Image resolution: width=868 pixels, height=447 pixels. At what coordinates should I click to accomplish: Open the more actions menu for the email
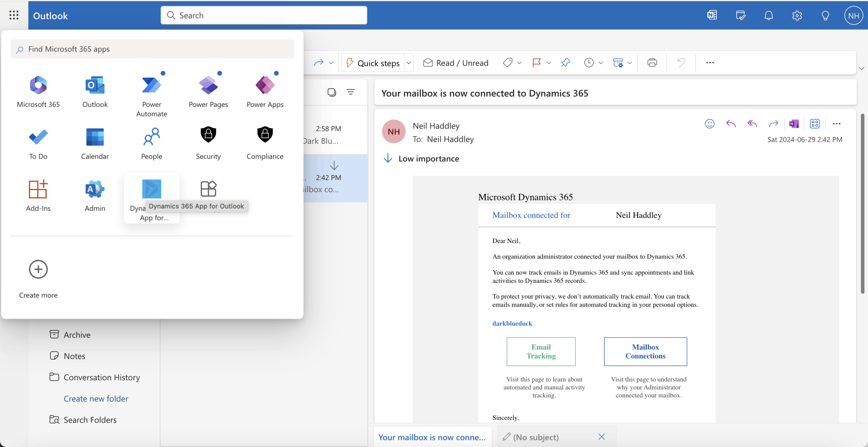click(836, 124)
